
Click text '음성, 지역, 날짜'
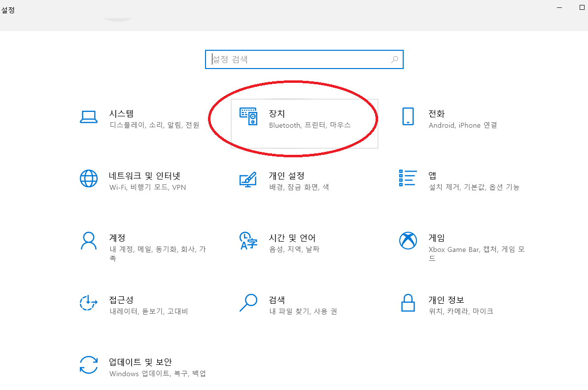click(x=294, y=249)
